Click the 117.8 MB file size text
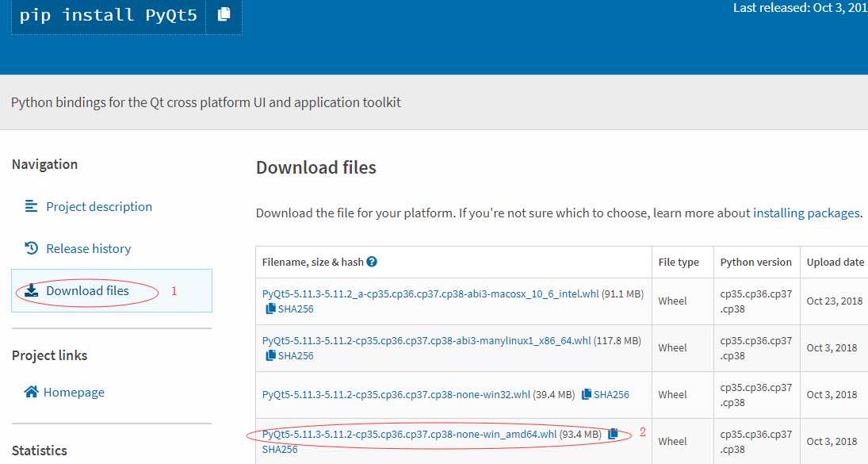868x464 pixels. click(618, 340)
